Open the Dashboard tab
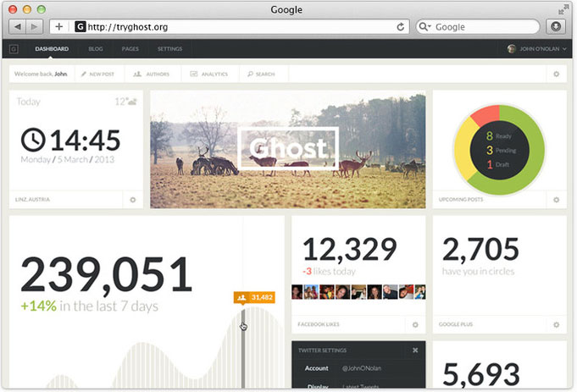The width and height of the screenshot is (577, 392). [x=52, y=48]
